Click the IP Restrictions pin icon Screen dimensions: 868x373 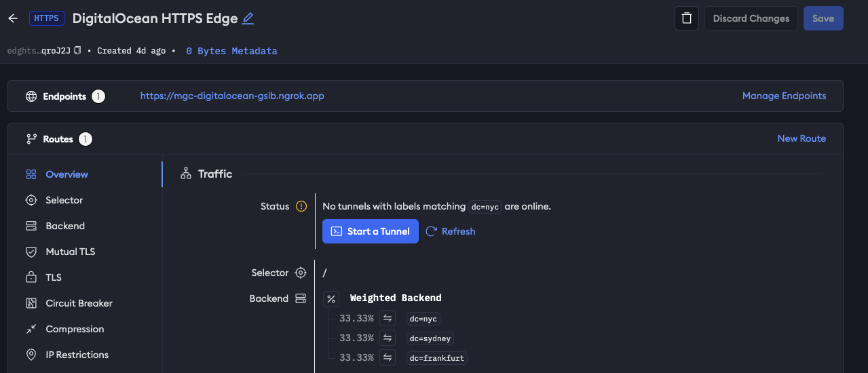[31, 355]
